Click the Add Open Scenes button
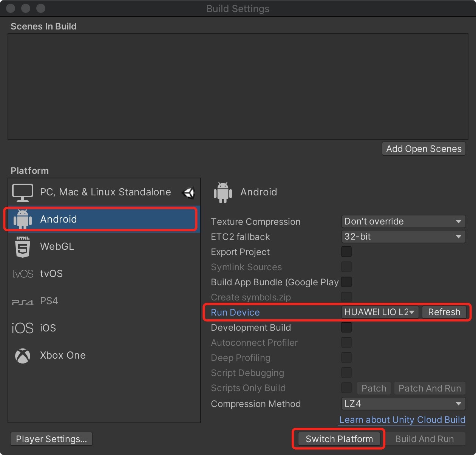 pyautogui.click(x=424, y=149)
